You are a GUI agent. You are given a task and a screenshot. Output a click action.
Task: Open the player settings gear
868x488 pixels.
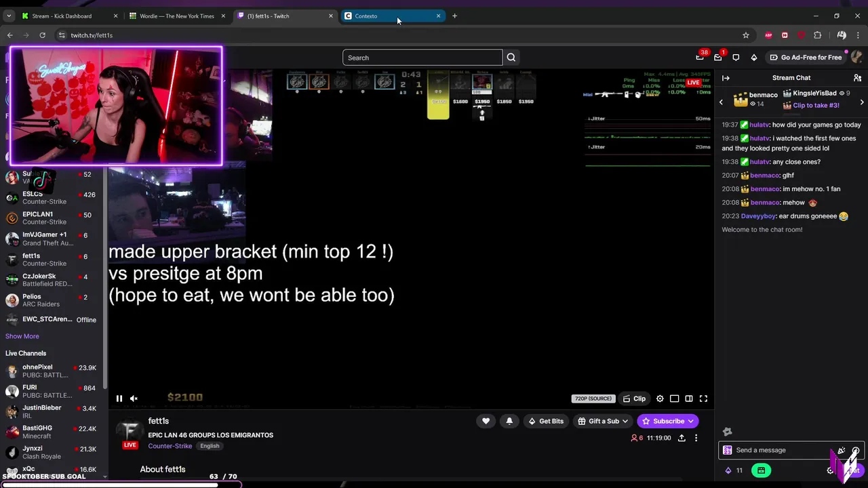click(x=660, y=399)
